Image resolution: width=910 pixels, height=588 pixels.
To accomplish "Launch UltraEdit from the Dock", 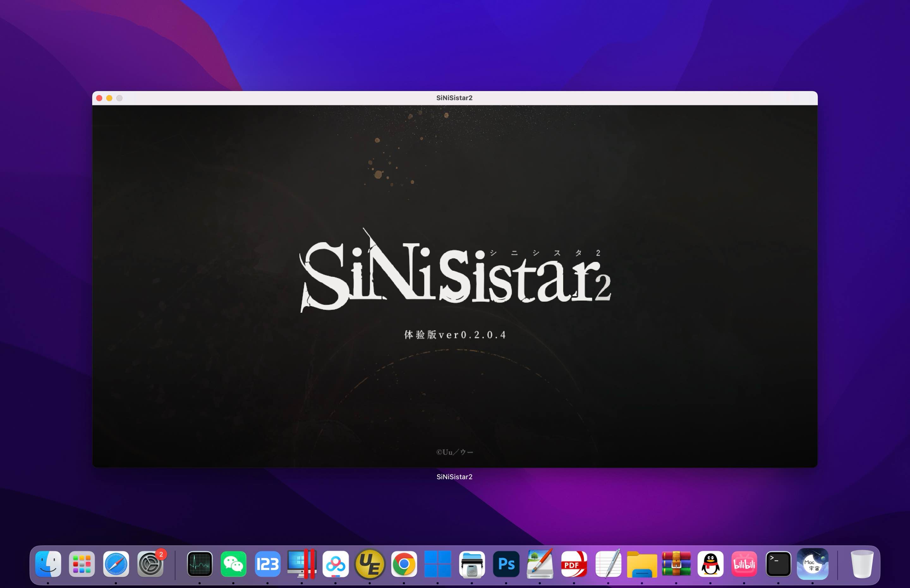I will [369, 564].
